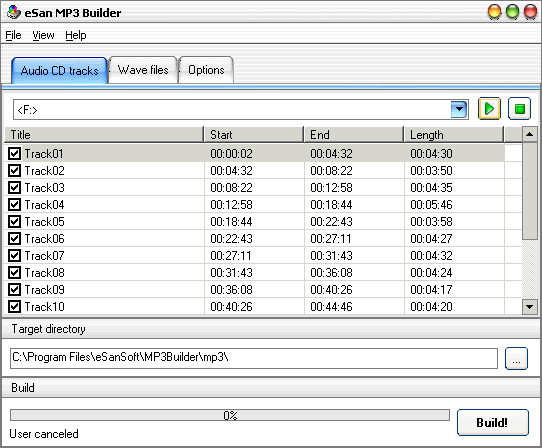Click the eSan MP3 Builder app icon
The width and height of the screenshot is (542, 448).
13,12
